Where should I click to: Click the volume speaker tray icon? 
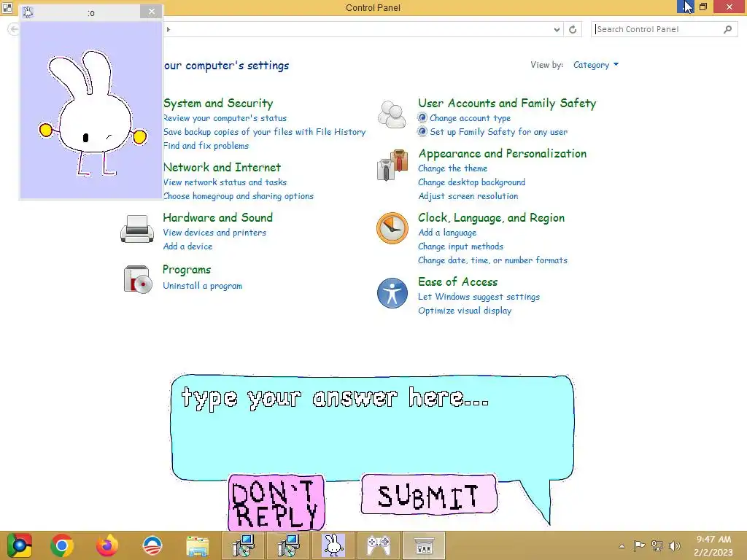point(675,545)
